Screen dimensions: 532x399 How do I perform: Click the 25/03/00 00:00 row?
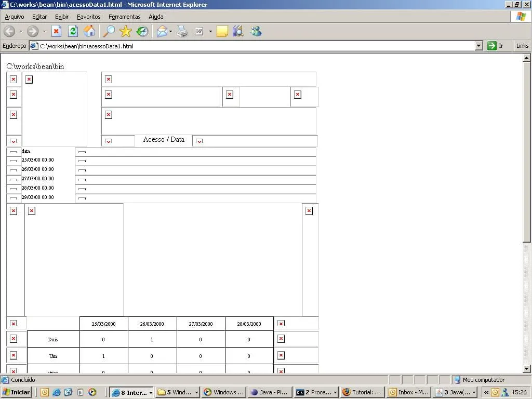tap(37, 160)
